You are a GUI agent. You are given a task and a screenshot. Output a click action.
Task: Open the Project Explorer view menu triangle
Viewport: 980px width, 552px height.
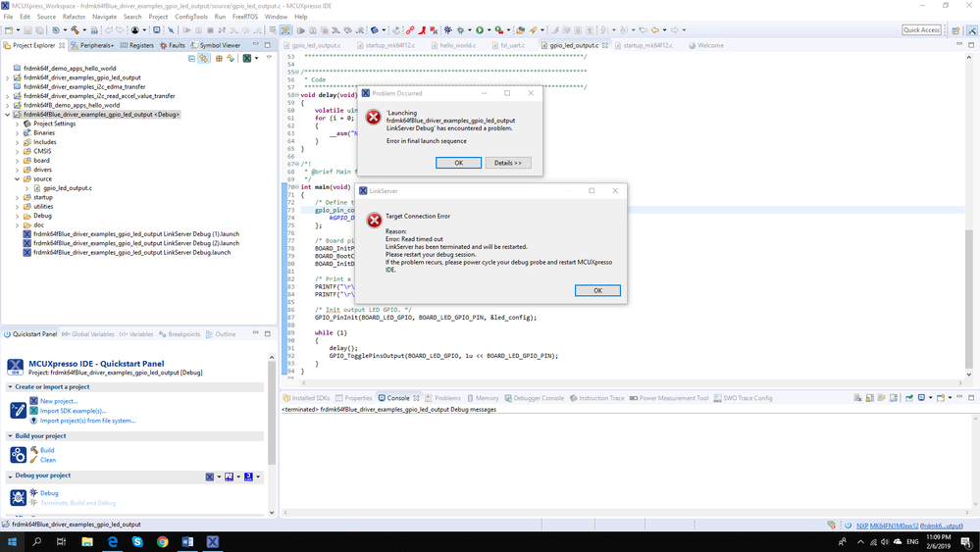pyautogui.click(x=269, y=58)
